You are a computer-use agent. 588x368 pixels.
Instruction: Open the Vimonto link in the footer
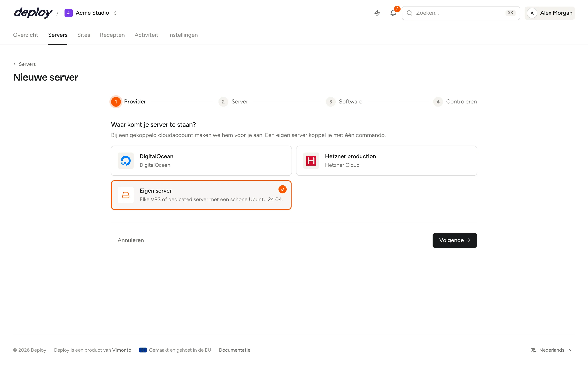click(122, 350)
